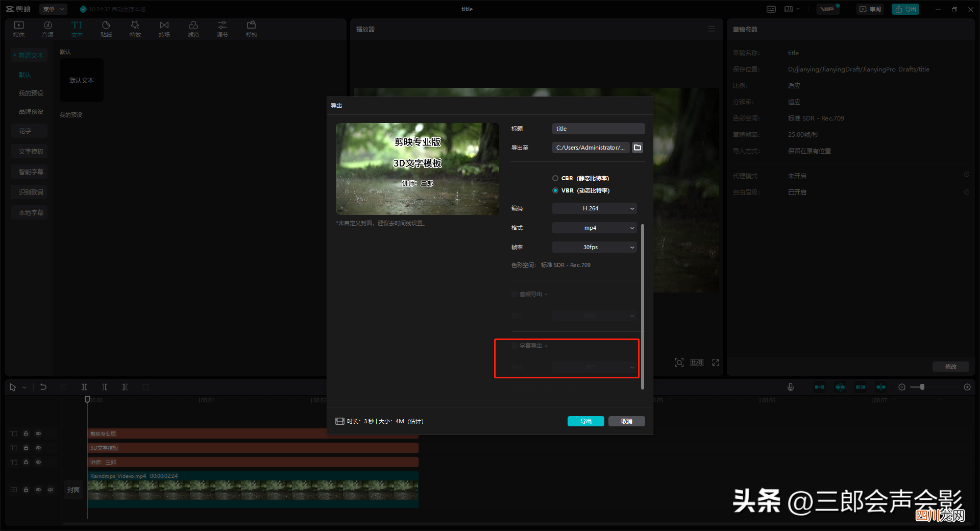Mute the main video track audio
Screen dimensions: 980x531
click(51, 490)
